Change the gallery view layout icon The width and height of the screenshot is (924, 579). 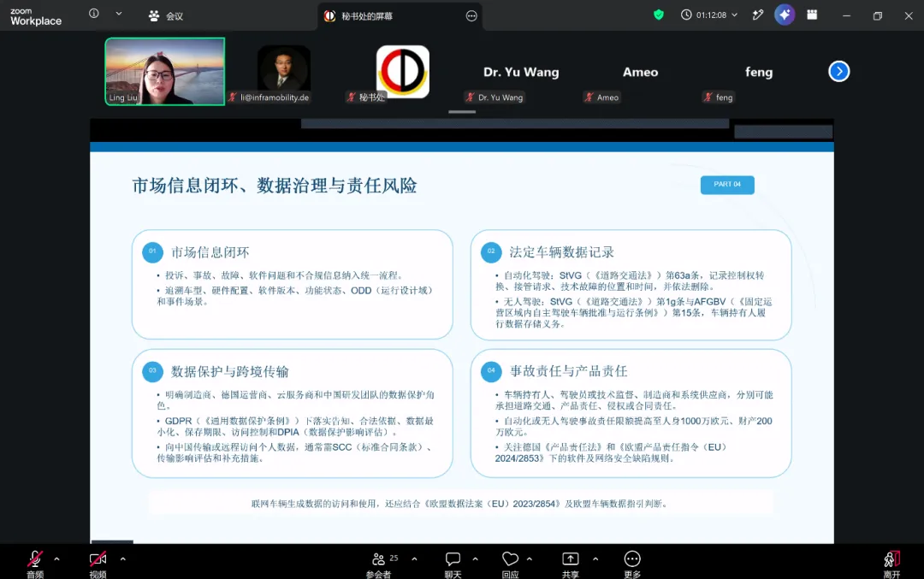(812, 15)
